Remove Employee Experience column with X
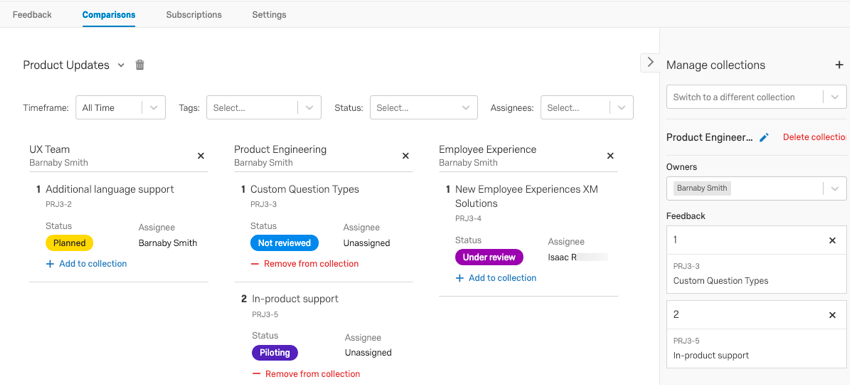Image resolution: width=850 pixels, height=385 pixels. tap(610, 156)
